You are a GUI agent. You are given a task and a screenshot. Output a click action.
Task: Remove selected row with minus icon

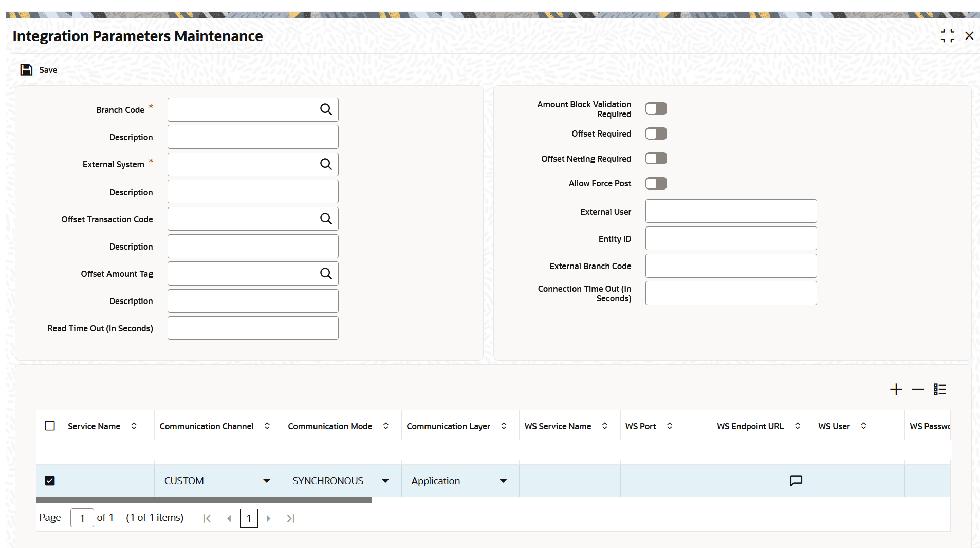918,390
